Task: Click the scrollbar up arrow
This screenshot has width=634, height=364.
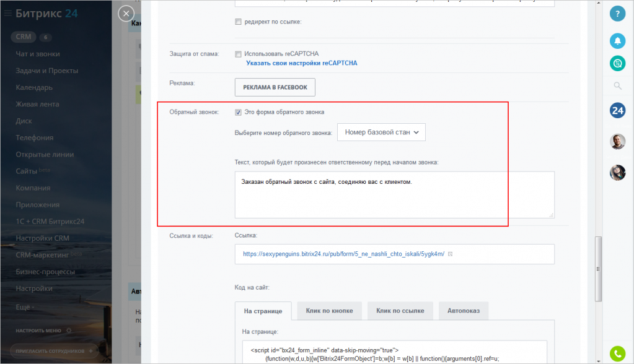Action: (x=599, y=3)
